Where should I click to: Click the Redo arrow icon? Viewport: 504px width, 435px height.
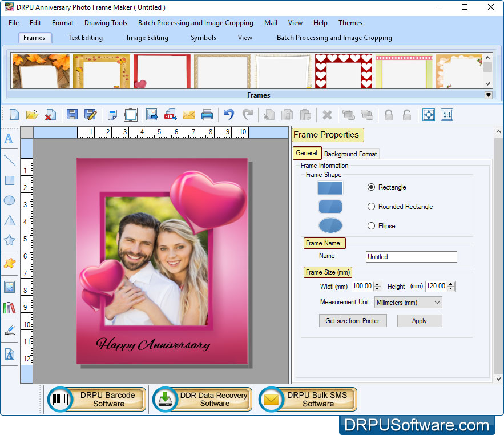248,115
